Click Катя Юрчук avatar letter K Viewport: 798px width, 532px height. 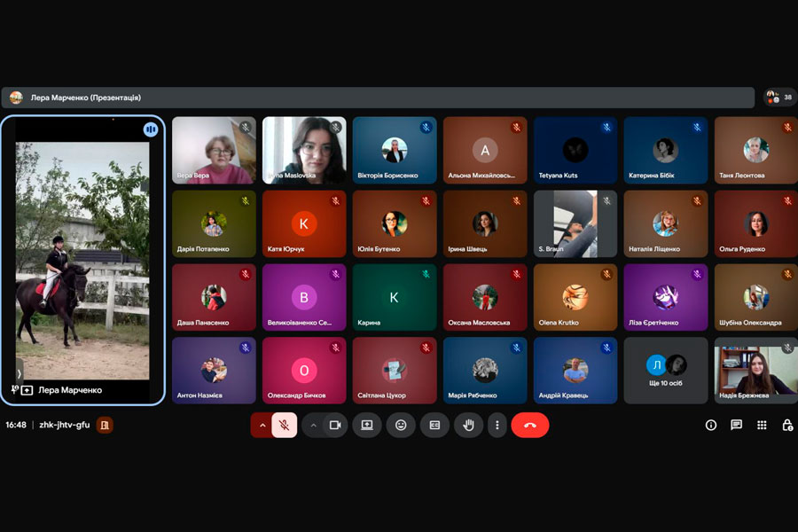pyautogui.click(x=304, y=223)
